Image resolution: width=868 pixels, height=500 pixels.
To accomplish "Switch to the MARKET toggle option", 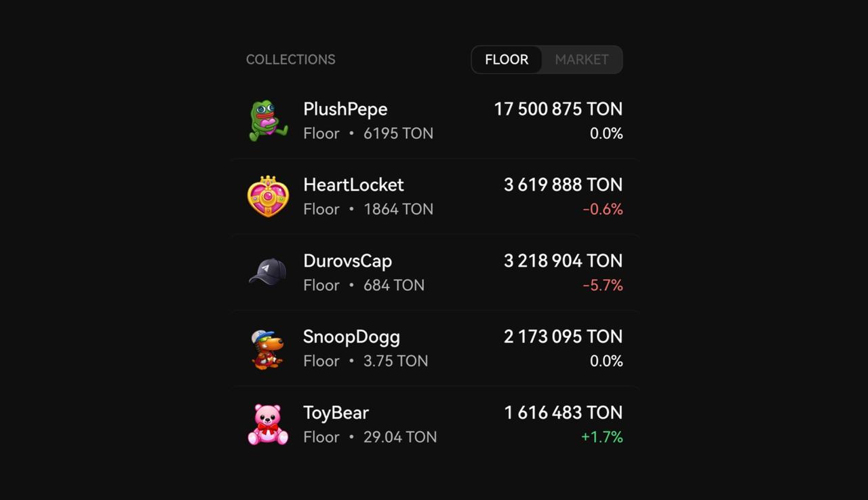I will coord(582,60).
